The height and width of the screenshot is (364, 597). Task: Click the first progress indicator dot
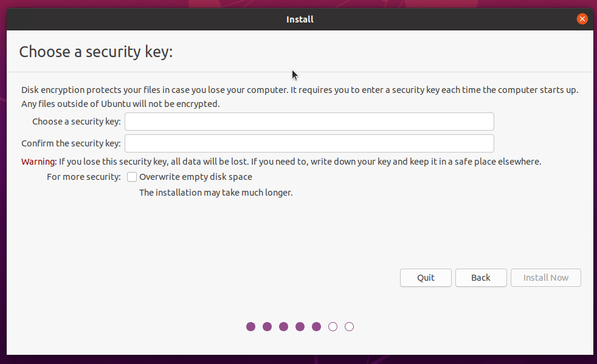[x=250, y=326]
